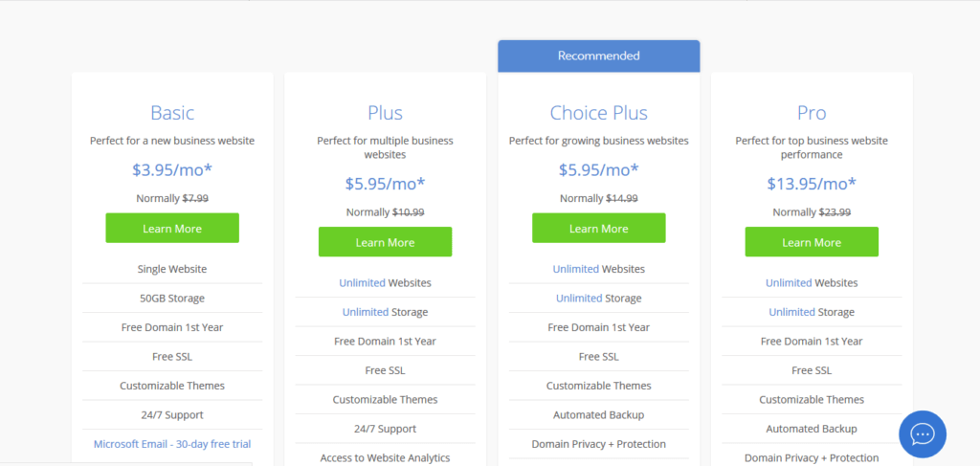Click the Plus plan heading
980x466 pixels.
coord(385,113)
